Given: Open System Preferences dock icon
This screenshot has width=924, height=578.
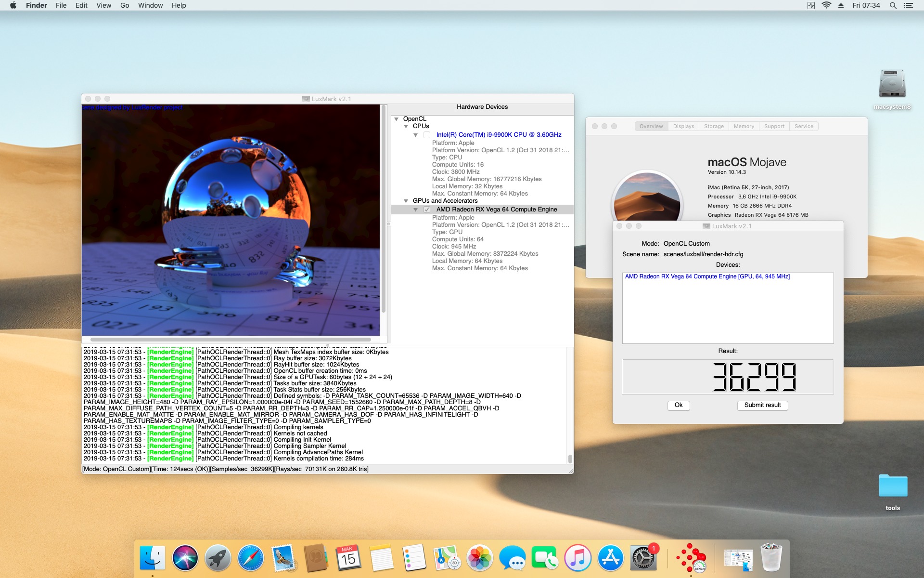Looking at the screenshot, I should [x=643, y=558].
